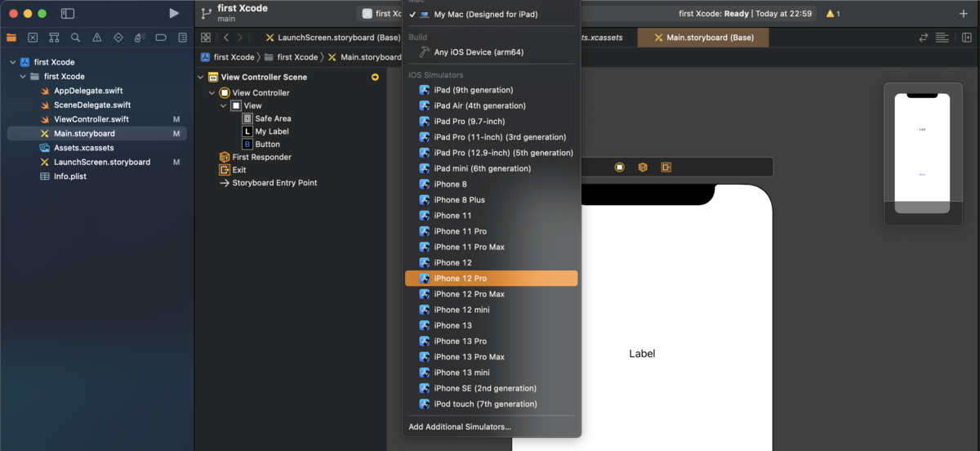Collapse the View outline item
The width and height of the screenshot is (980, 451).
pos(223,105)
